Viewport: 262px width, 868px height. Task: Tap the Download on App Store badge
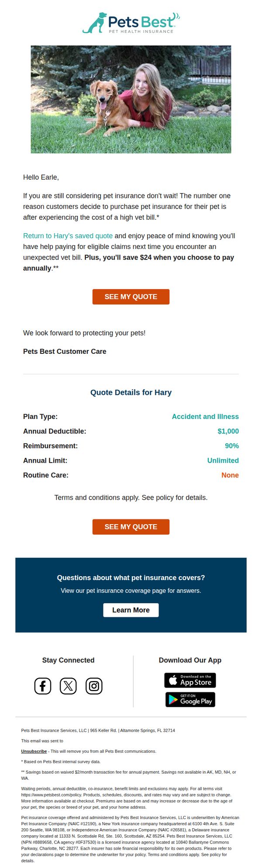(x=190, y=680)
